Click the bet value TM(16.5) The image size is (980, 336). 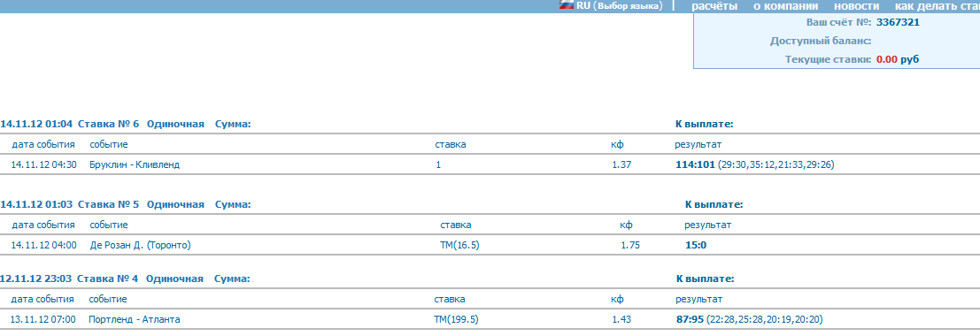[x=460, y=246]
